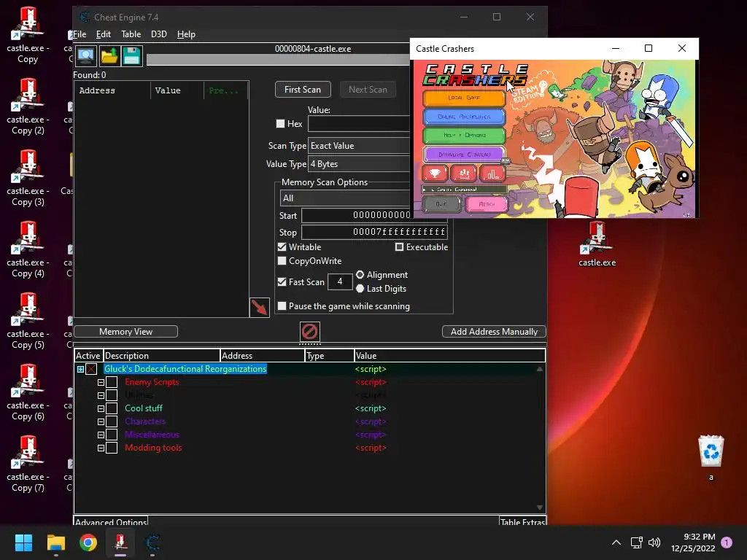747x560 pixels.
Task: Switch to Castle Crashers taskbar icon
Action: pyautogui.click(x=120, y=542)
